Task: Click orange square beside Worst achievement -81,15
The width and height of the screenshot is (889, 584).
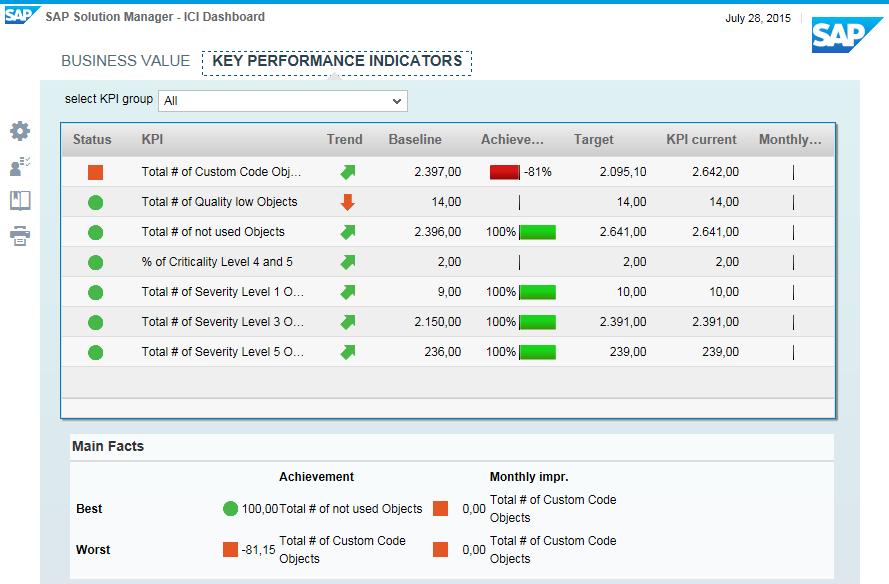Action: pyautogui.click(x=230, y=549)
